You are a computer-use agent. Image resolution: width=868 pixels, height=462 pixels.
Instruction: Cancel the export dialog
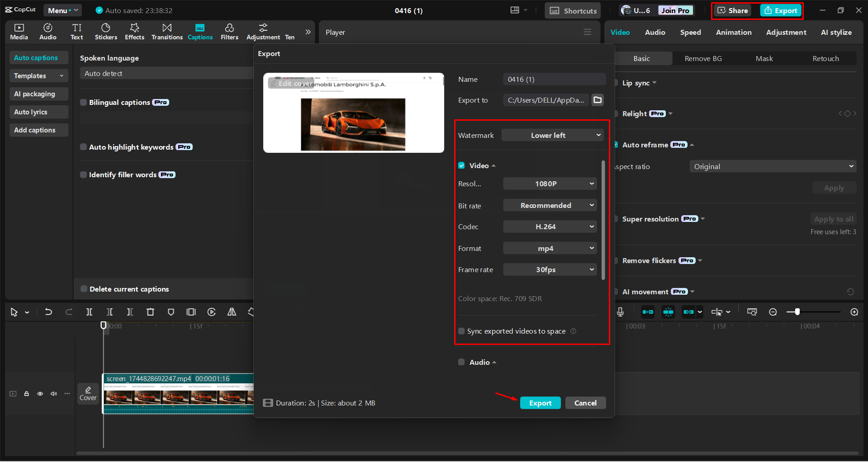(585, 403)
